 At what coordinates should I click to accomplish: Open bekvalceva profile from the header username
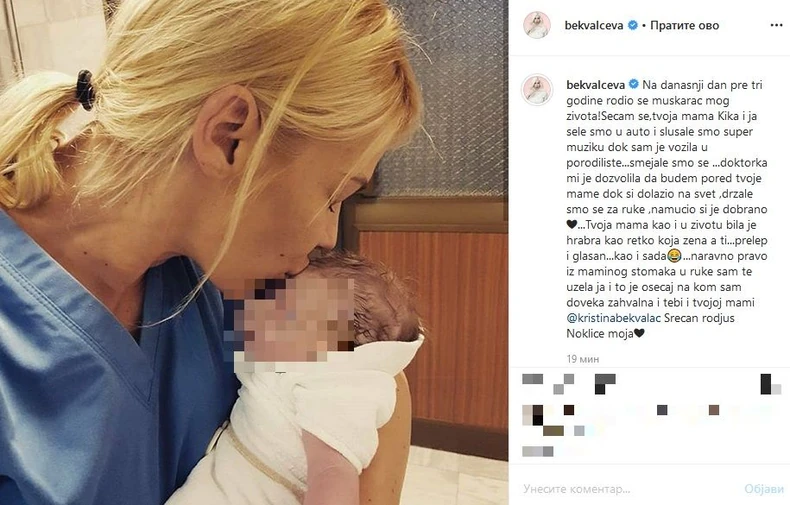click(594, 25)
